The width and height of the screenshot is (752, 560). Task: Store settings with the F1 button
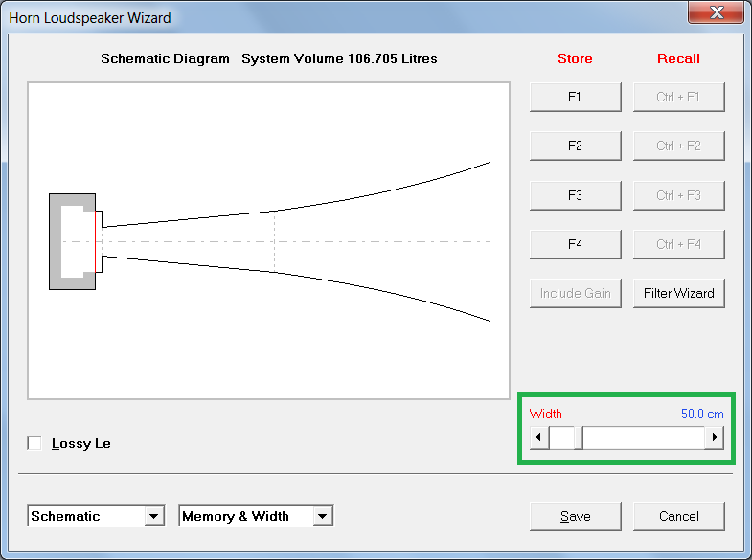(x=576, y=98)
